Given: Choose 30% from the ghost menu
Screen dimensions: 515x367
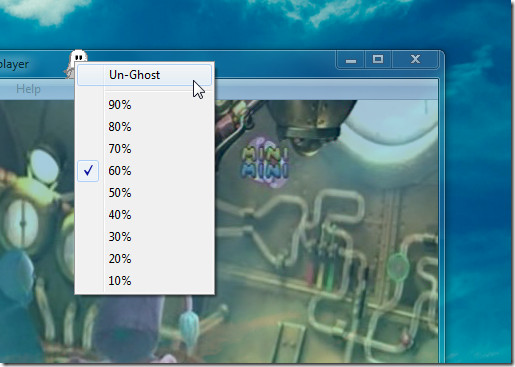Looking at the screenshot, I should coord(144,237).
